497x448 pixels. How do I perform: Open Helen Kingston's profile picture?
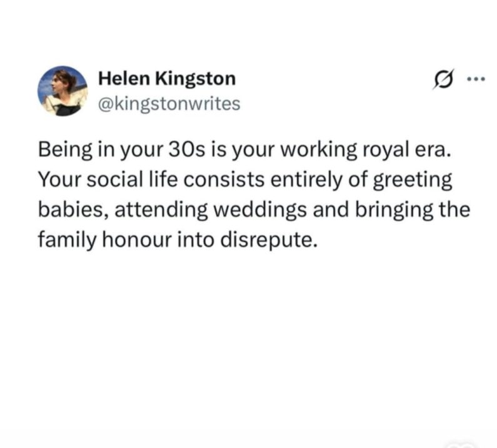pyautogui.click(x=63, y=91)
